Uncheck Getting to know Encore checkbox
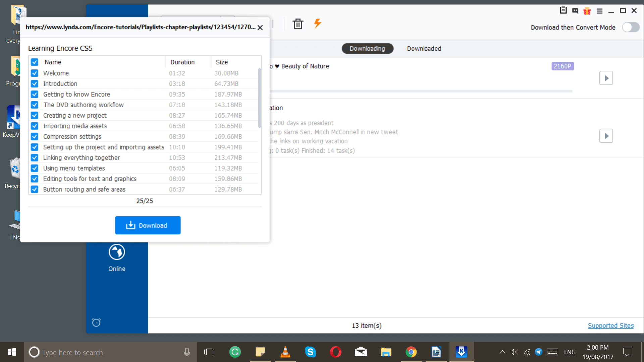Viewport: 644px width, 362px height. [35, 94]
